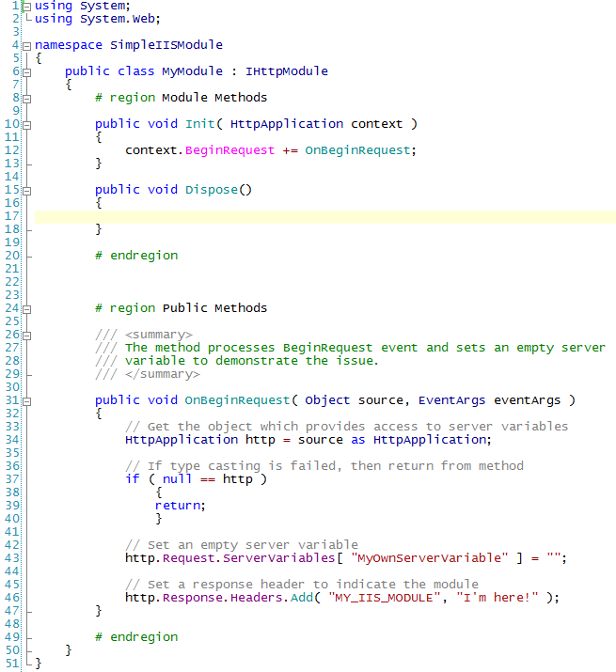Click the "MY_IIS_MODULE" string literal
This screenshot has width=616, height=672.
(x=385, y=598)
